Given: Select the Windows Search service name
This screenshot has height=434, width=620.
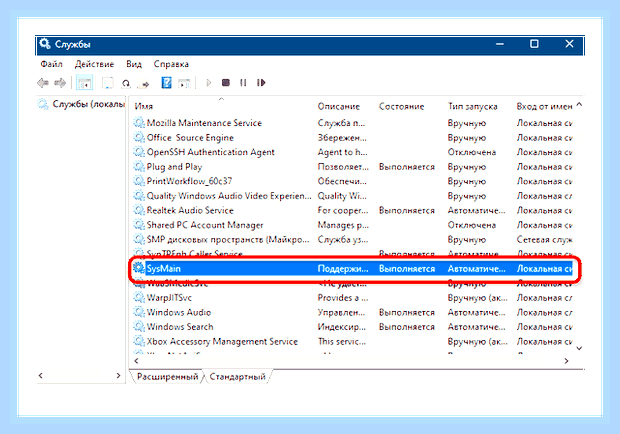Looking at the screenshot, I should [180, 327].
